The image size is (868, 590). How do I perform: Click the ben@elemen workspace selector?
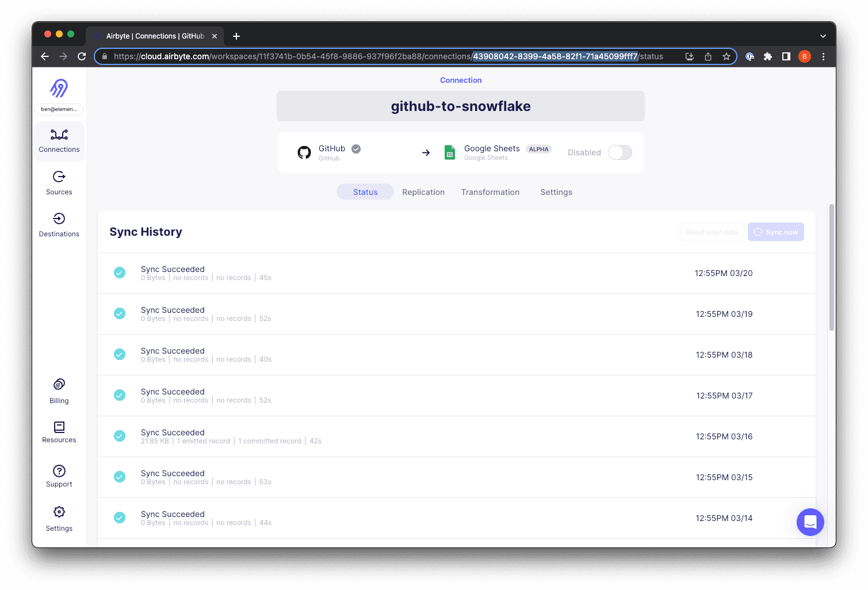pos(59,109)
